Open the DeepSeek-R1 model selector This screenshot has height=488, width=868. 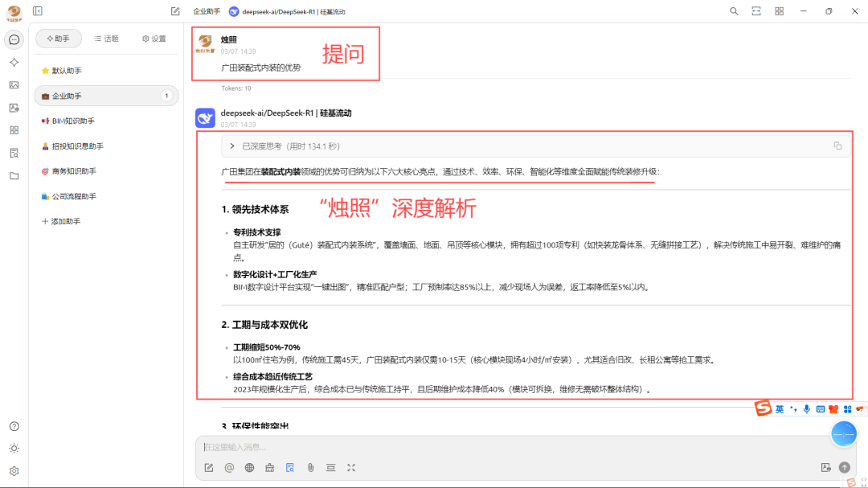pos(287,11)
